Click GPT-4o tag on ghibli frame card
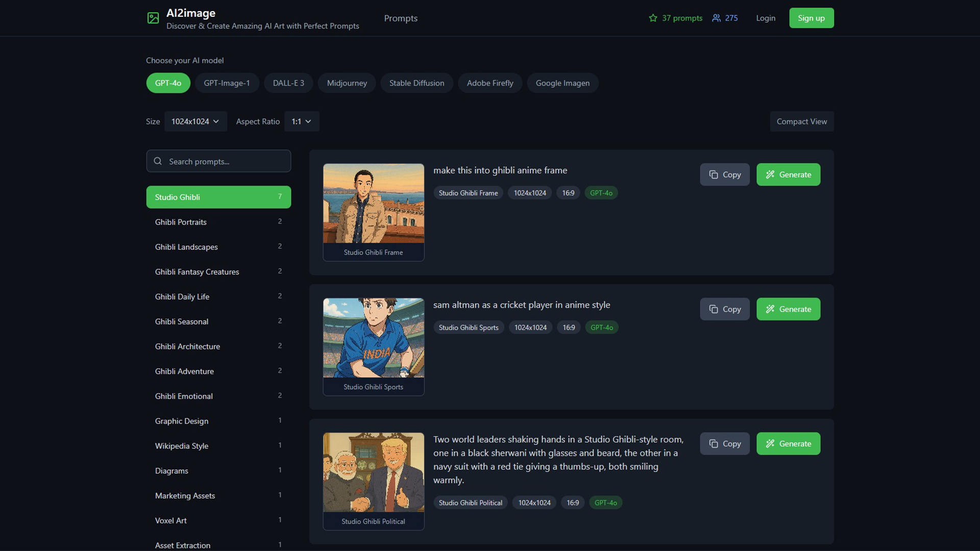This screenshot has height=551, width=980. coord(601,193)
